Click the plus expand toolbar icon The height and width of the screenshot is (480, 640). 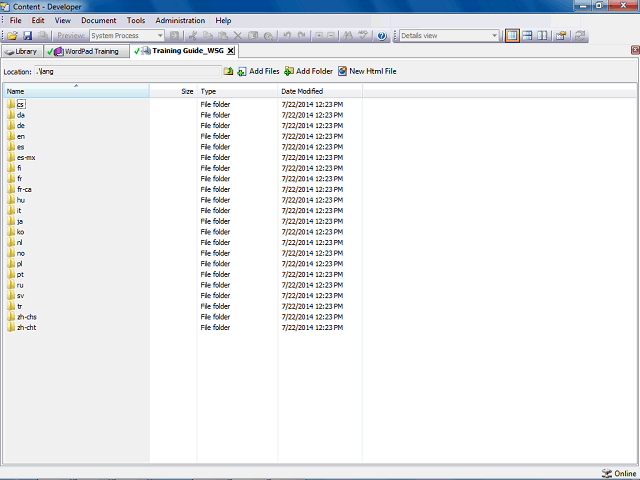(x=319, y=36)
